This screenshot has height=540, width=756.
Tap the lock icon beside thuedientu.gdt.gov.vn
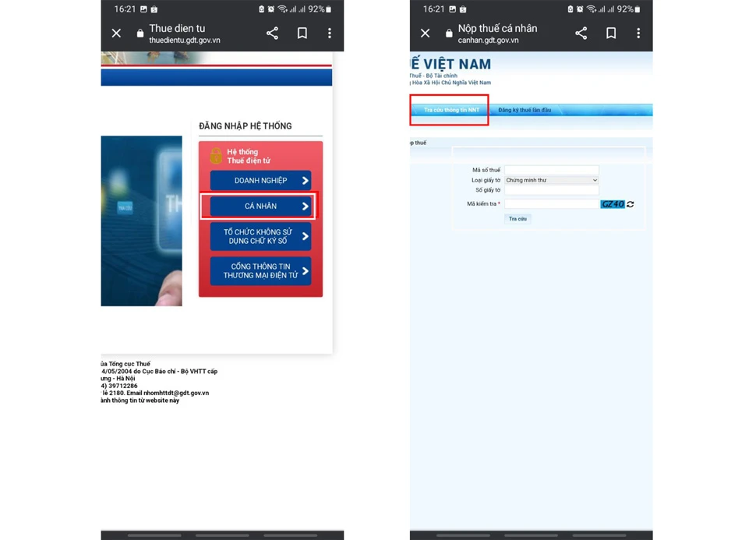140,34
